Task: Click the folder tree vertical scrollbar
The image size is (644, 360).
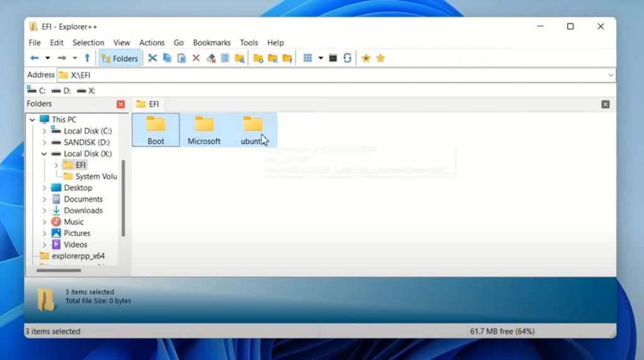Action: point(123,198)
